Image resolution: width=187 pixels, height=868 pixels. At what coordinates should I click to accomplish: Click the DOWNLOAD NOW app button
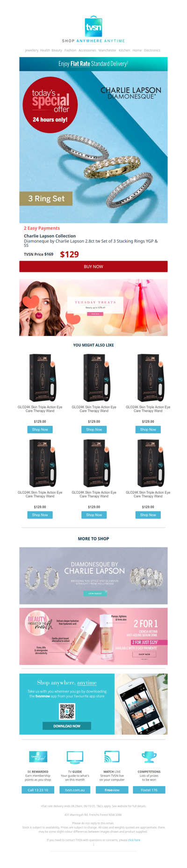(x=67, y=726)
